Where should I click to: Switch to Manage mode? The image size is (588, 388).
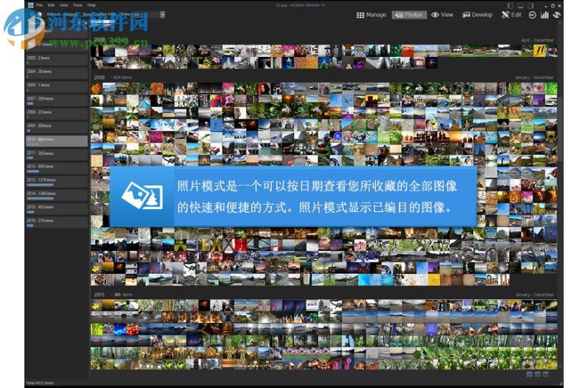point(372,15)
